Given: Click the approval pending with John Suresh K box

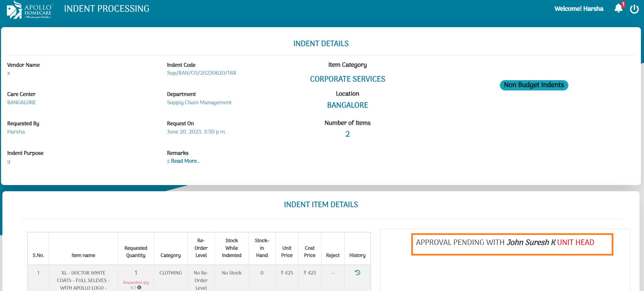Looking at the screenshot, I should pos(512,244).
